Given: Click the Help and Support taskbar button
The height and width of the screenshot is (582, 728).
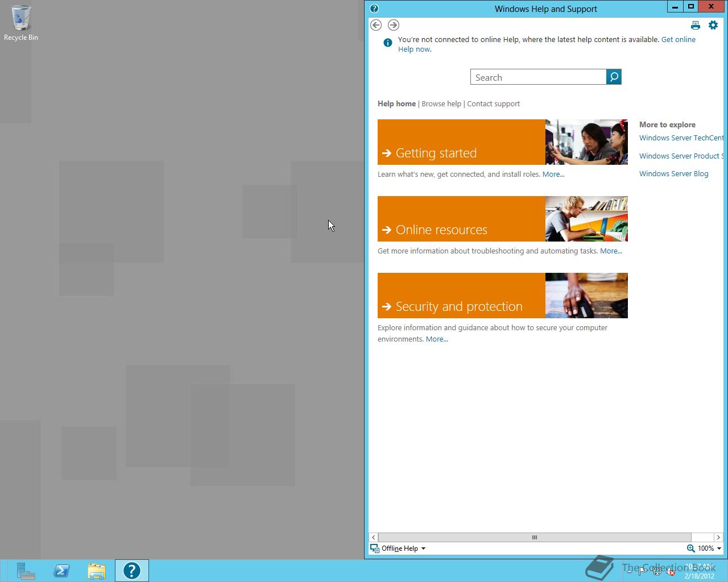Looking at the screenshot, I should (x=132, y=571).
